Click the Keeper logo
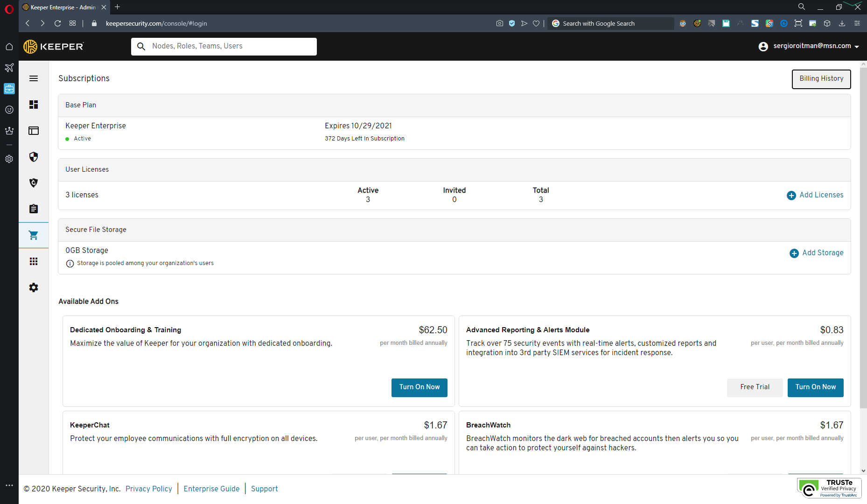This screenshot has width=867, height=504. tap(54, 46)
